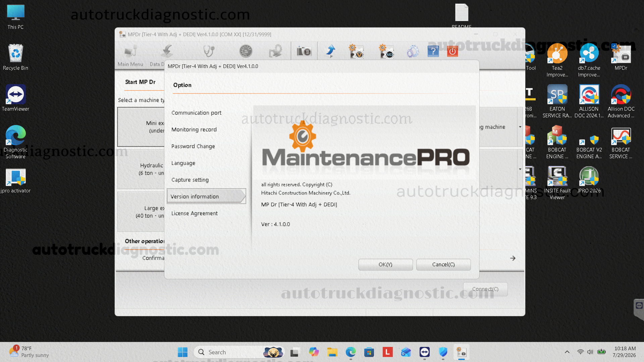Screen dimensions: 644x362
Task: Select the Mini excavator machine button
Action: coord(141,127)
